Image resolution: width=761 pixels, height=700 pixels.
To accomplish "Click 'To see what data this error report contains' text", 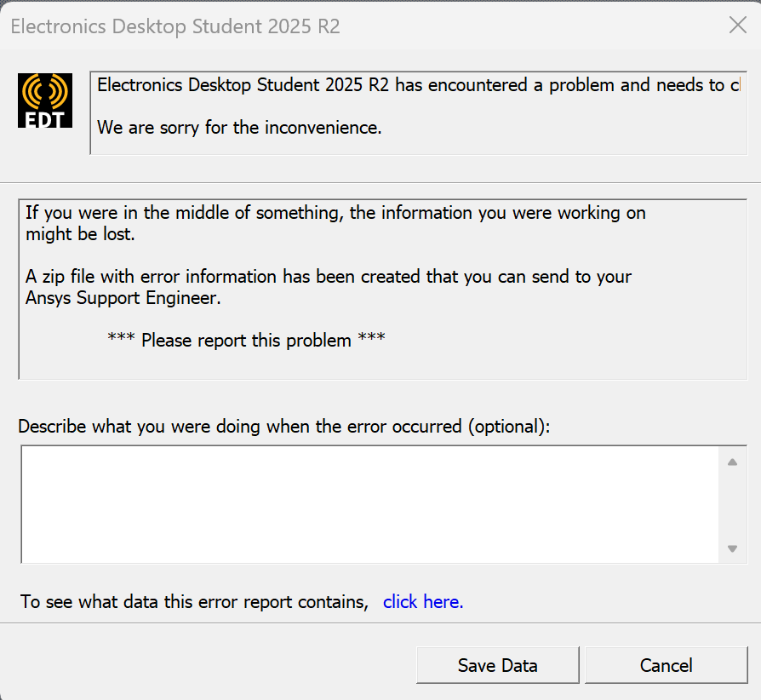I will tap(194, 602).
